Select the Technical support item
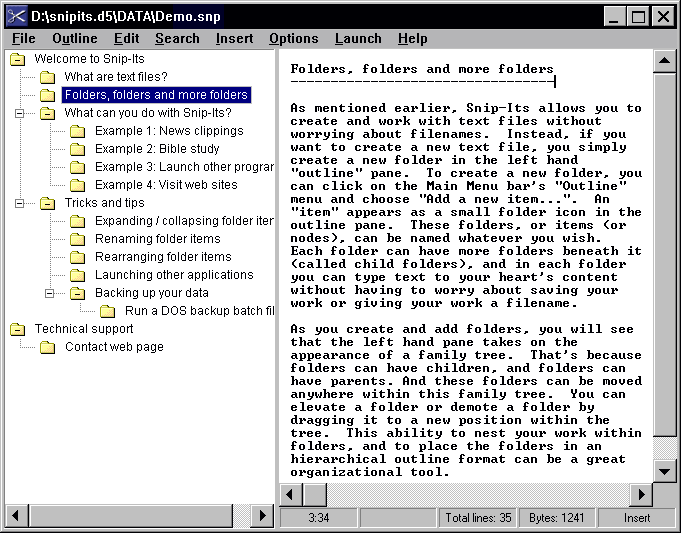 tap(84, 329)
